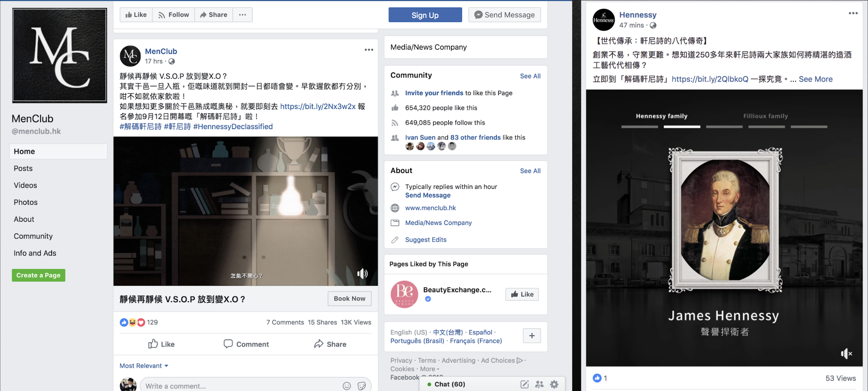Click the #解碼軒尼詩 hashtag
The height and width of the screenshot is (391, 868).
141,127
